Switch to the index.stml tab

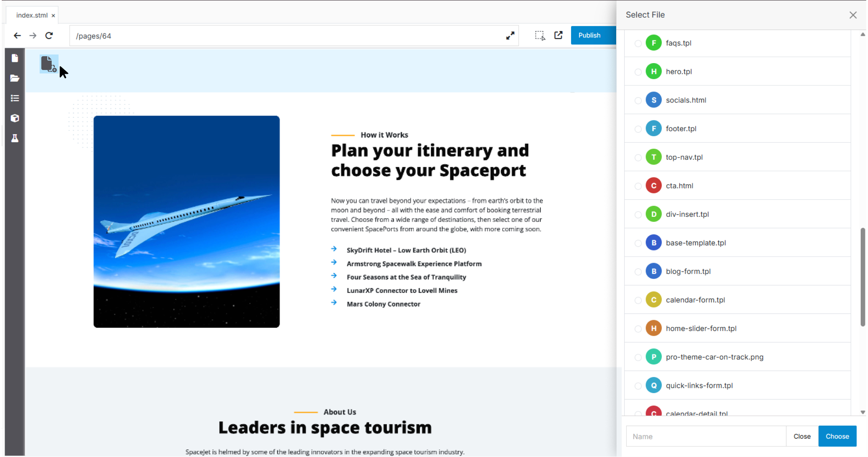[32, 15]
